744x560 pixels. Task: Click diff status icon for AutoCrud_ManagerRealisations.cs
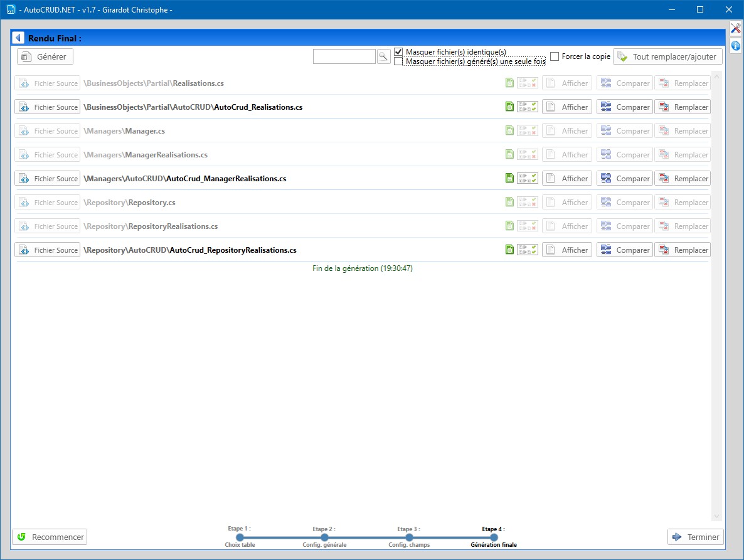click(528, 178)
